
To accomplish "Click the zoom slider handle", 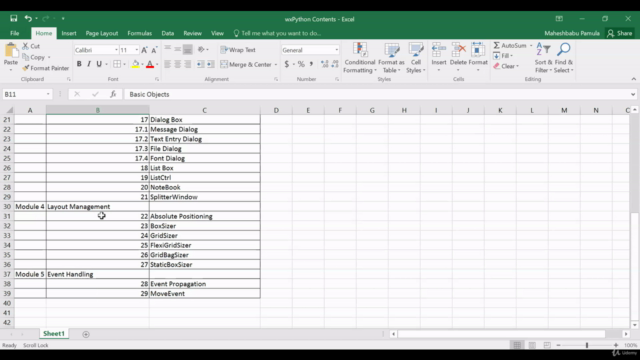I will (587, 345).
